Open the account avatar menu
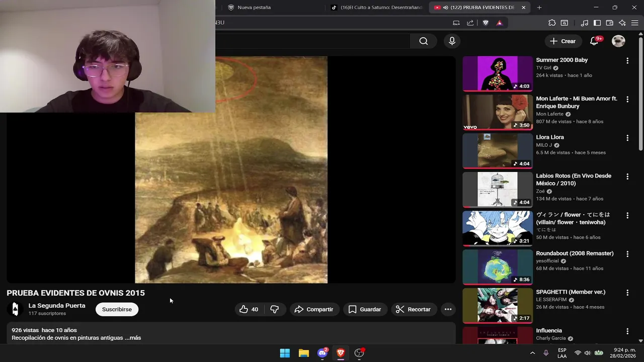This screenshot has width=644, height=362. click(618, 41)
